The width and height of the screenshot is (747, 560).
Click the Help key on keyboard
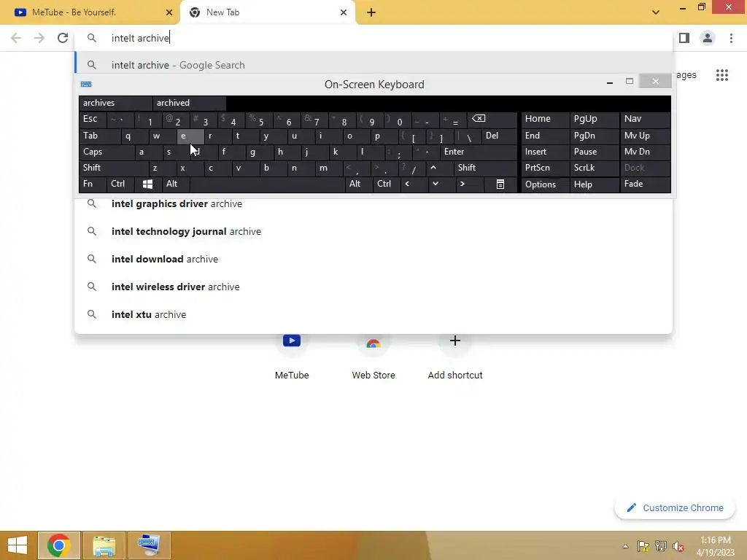594,184
